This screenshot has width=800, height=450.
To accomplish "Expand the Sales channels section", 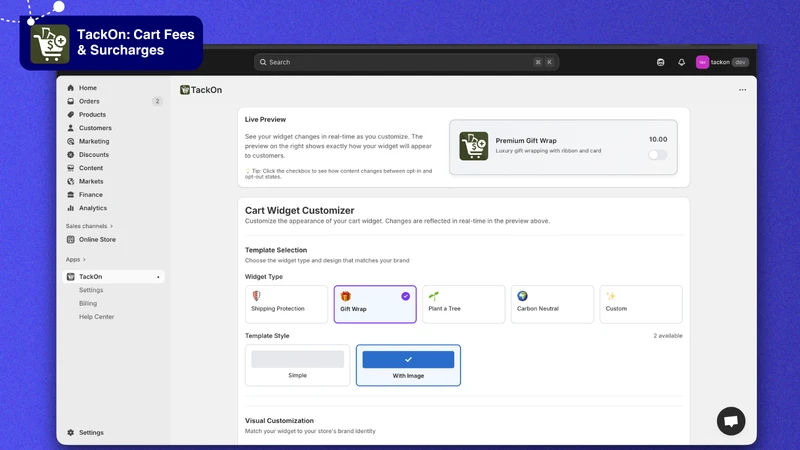I will point(89,226).
